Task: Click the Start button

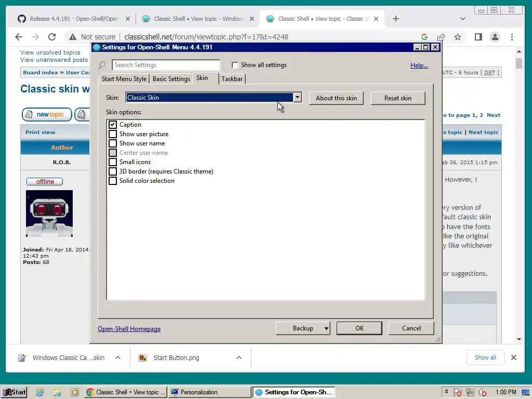Action: pyautogui.click(x=14, y=392)
